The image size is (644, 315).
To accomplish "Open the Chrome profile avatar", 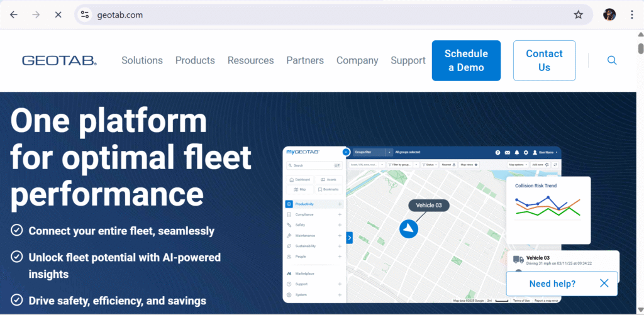I will (x=609, y=15).
